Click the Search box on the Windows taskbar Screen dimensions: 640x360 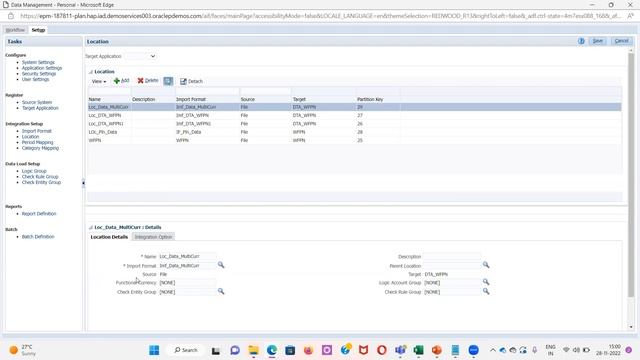click(186, 350)
